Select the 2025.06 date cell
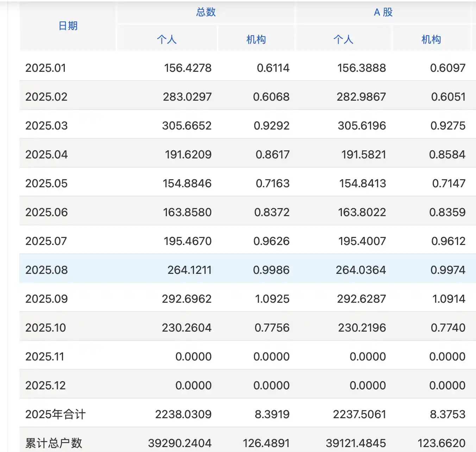This screenshot has width=476, height=452. 46,212
